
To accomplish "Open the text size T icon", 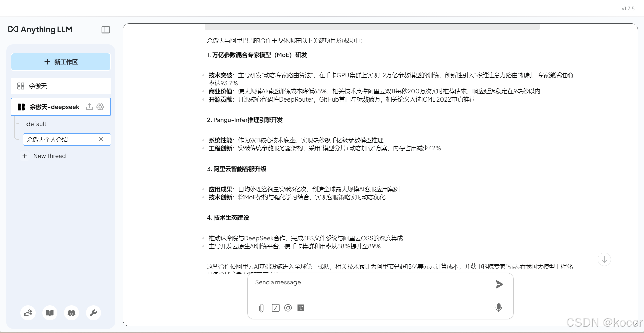I will [301, 308].
